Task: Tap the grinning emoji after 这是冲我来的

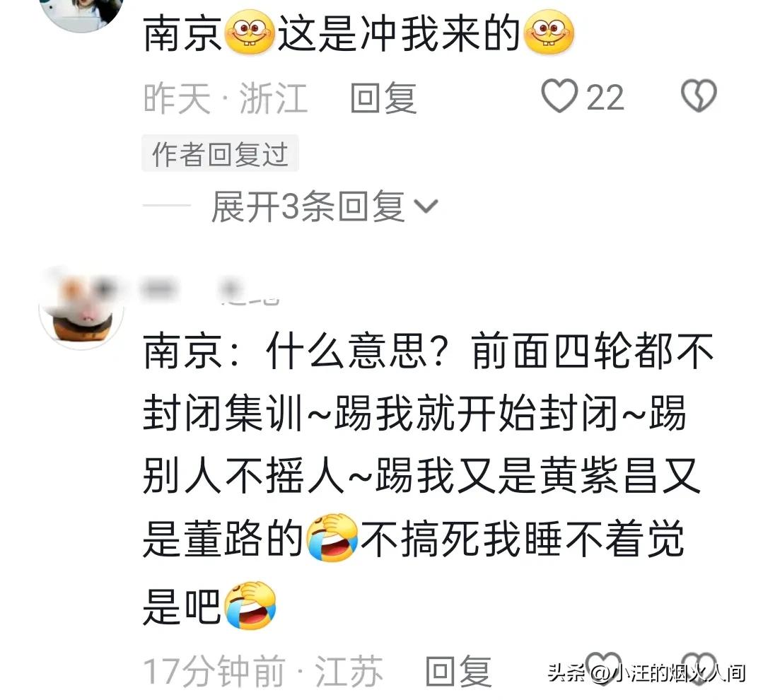Action: (x=549, y=33)
